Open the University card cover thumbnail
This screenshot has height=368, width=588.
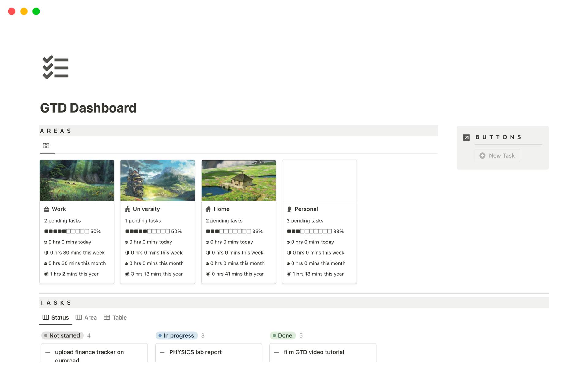(157, 181)
